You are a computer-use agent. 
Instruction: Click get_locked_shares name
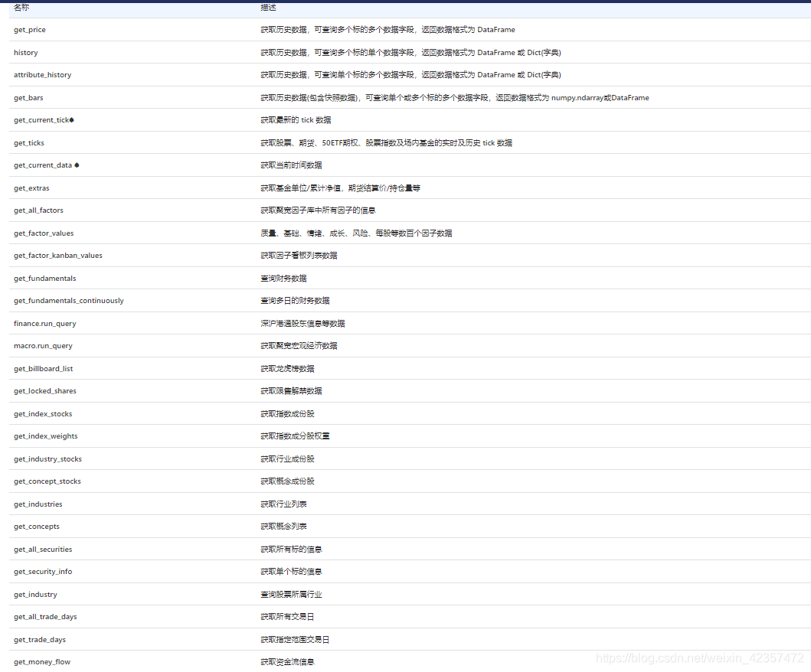click(x=45, y=391)
